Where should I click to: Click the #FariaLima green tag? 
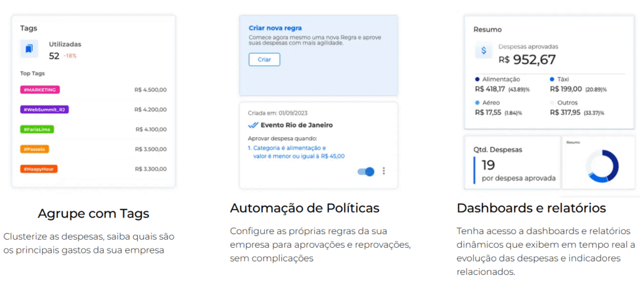pos(36,129)
